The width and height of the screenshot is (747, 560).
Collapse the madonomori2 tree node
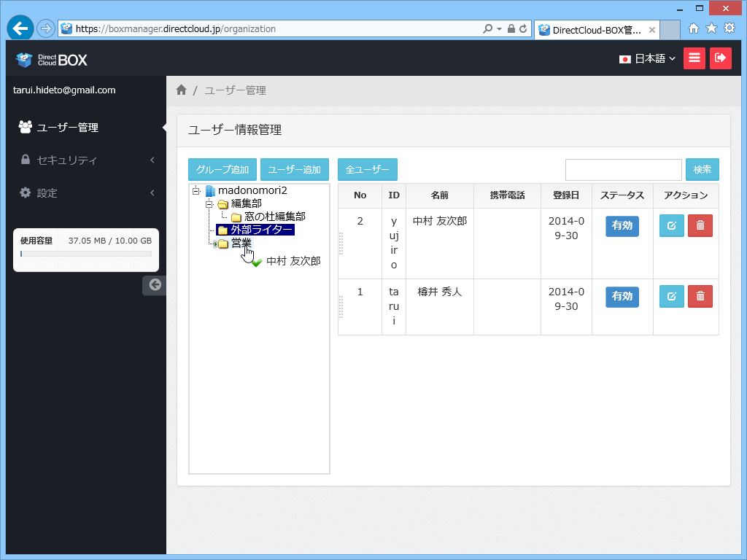click(196, 191)
